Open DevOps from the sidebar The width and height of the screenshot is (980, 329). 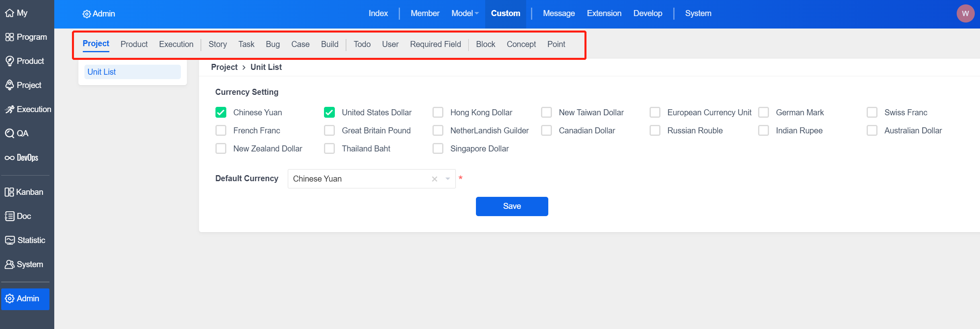pos(10,158)
